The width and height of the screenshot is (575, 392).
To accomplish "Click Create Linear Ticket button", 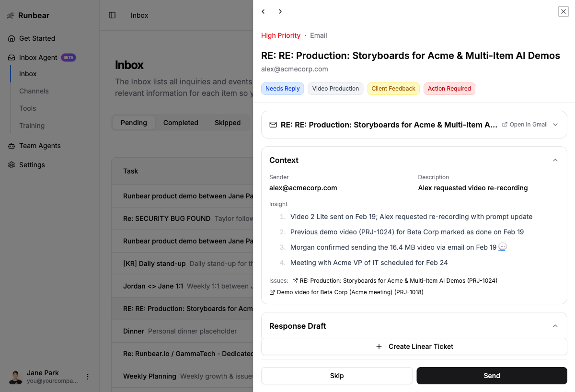I will [x=414, y=346].
